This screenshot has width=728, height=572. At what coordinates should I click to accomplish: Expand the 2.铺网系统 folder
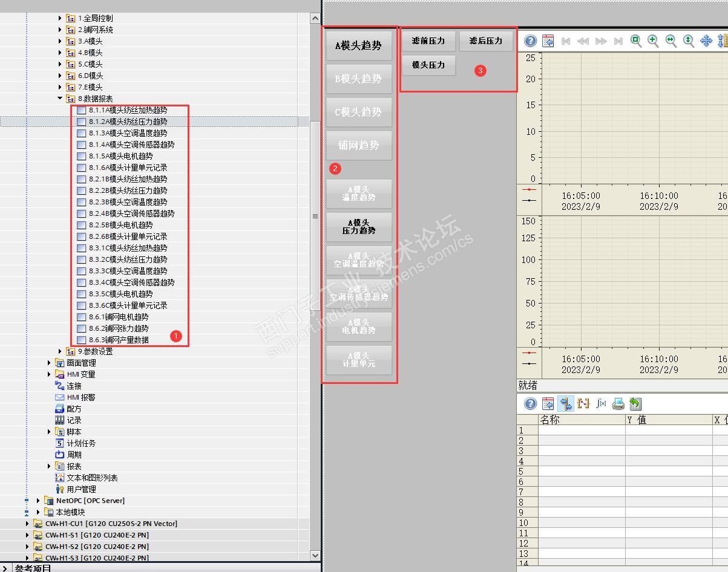click(60, 30)
